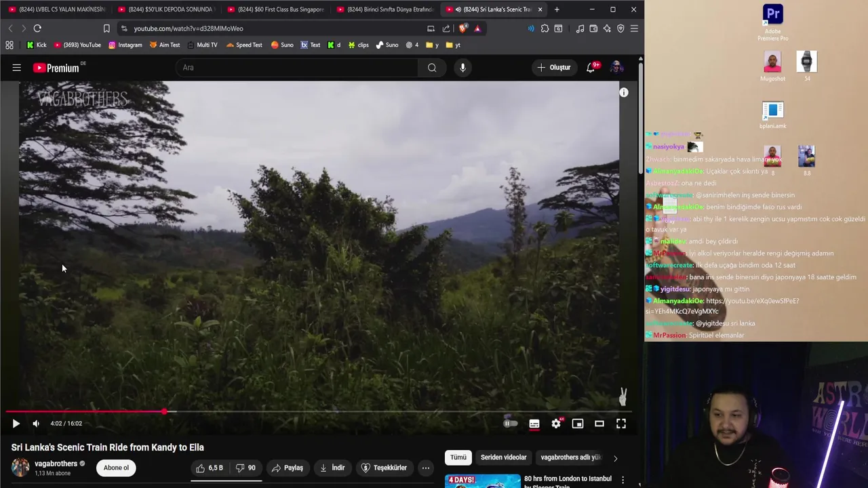868x488 pixels.
Task: Reload the page
Action: coord(37,28)
